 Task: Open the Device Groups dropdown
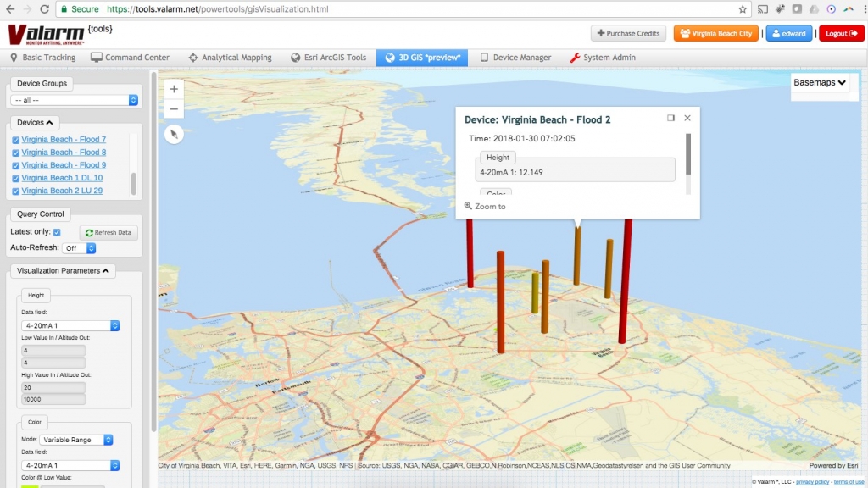75,100
